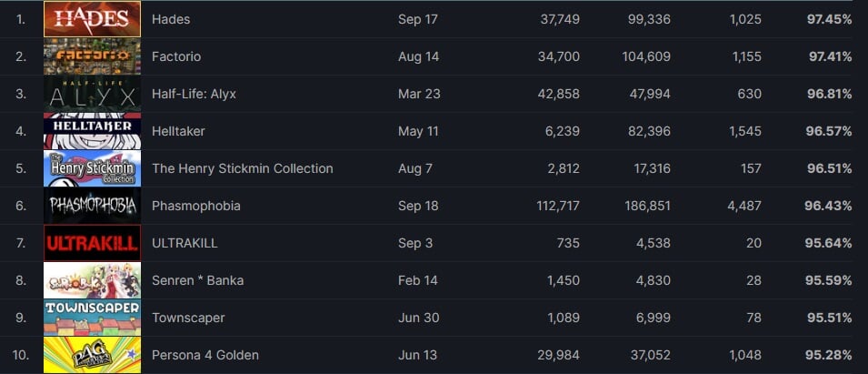Open the Hades title link
The height and width of the screenshot is (374, 868).
point(171,19)
